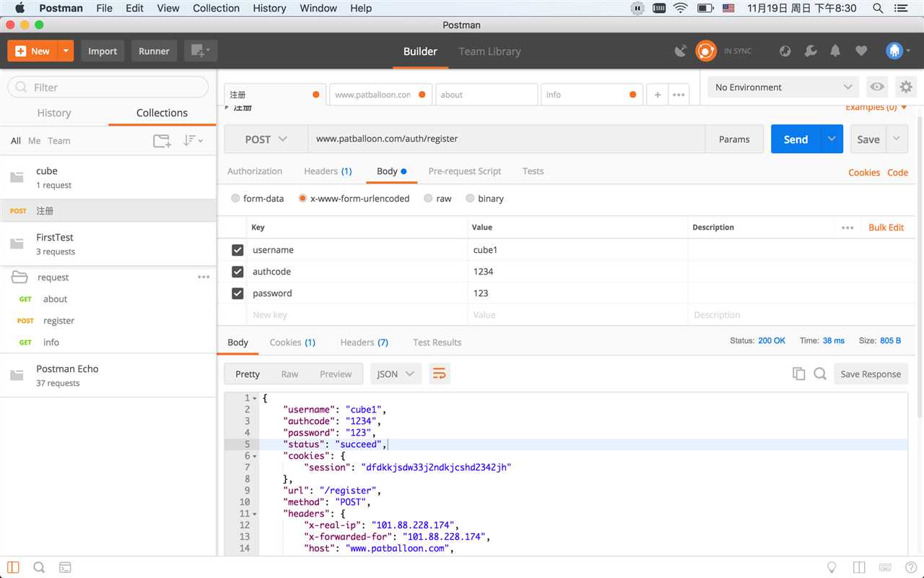924x578 pixels.
Task: Open the Team Library tab
Action: click(489, 51)
